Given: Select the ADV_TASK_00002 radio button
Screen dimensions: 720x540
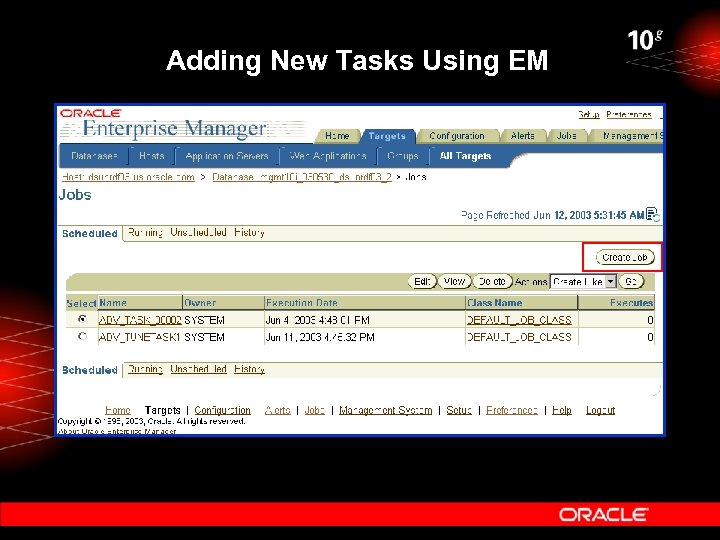Looking at the screenshot, I should (x=82, y=318).
